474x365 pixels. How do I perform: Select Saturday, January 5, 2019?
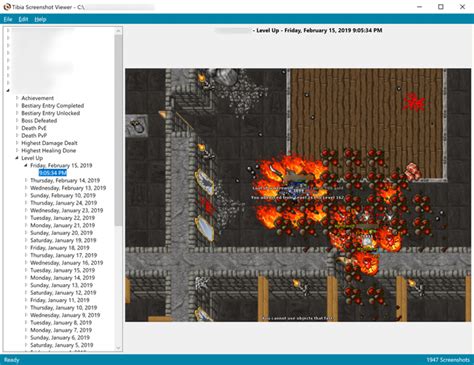point(62,345)
